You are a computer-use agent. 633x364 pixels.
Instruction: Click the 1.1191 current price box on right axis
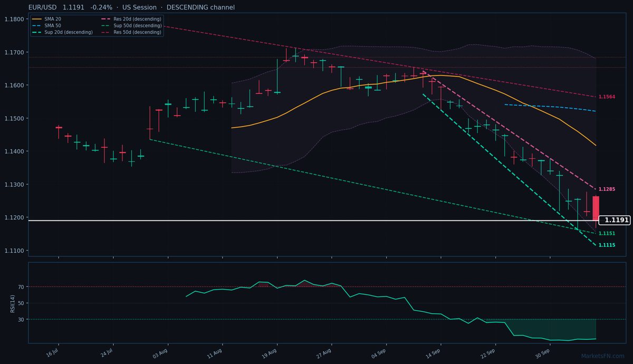(615, 220)
